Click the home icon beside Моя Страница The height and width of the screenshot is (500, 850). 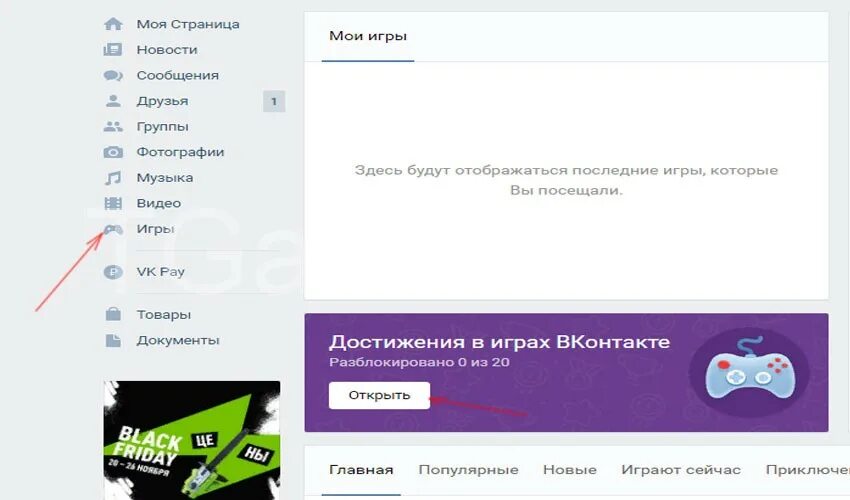coord(113,24)
